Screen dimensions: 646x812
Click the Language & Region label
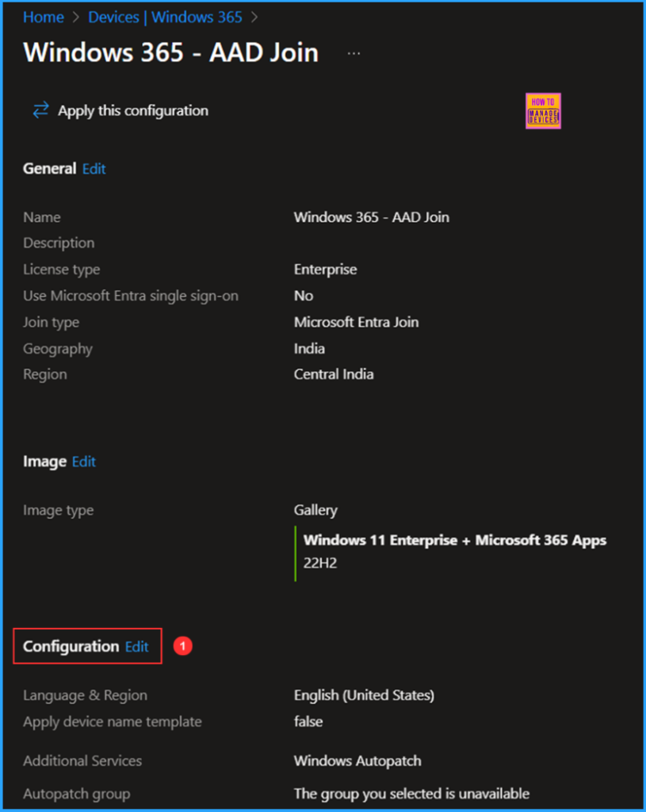click(x=85, y=695)
